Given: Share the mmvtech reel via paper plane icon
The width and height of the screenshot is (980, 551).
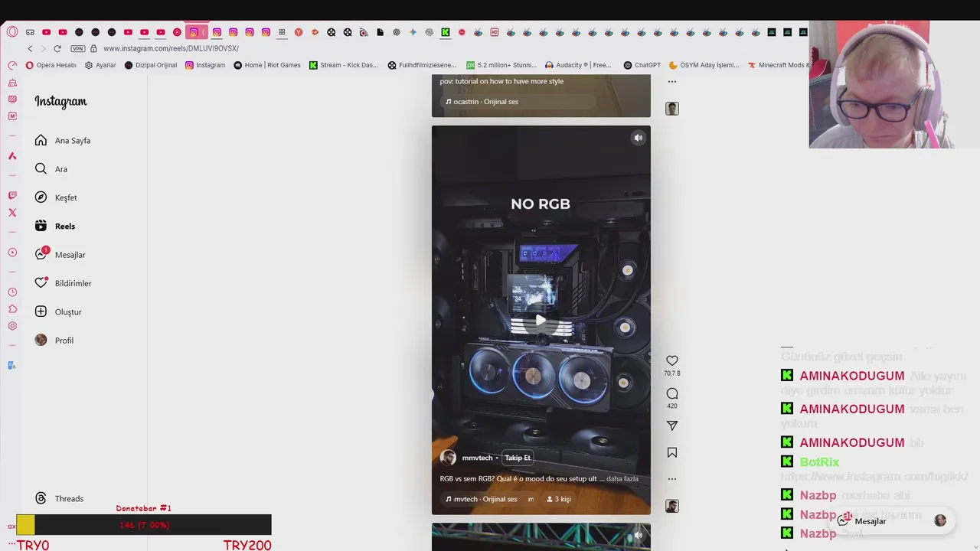Looking at the screenshot, I should [x=672, y=425].
